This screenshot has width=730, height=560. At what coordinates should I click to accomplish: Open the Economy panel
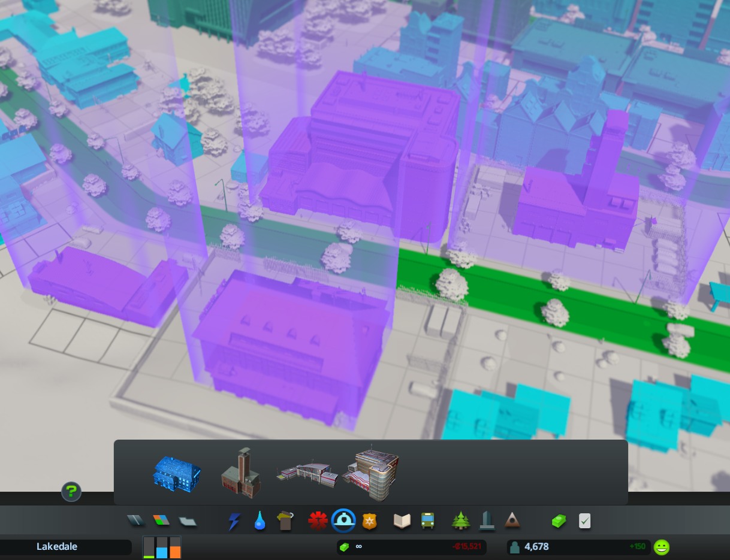point(559,521)
